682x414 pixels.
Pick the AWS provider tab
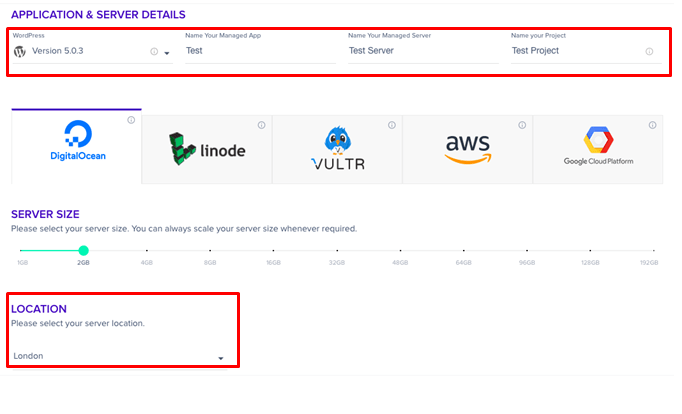(468, 150)
